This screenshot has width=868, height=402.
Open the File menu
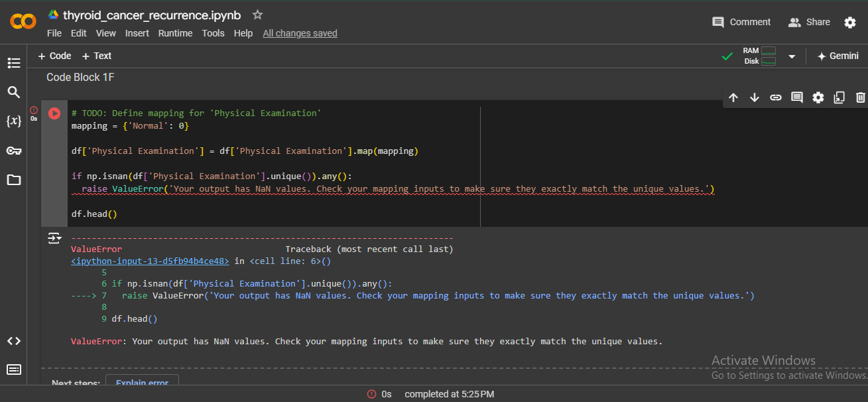click(54, 33)
